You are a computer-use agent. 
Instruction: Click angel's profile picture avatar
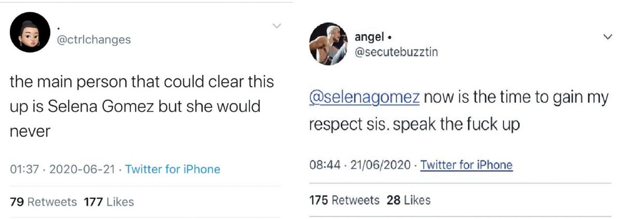point(328,44)
